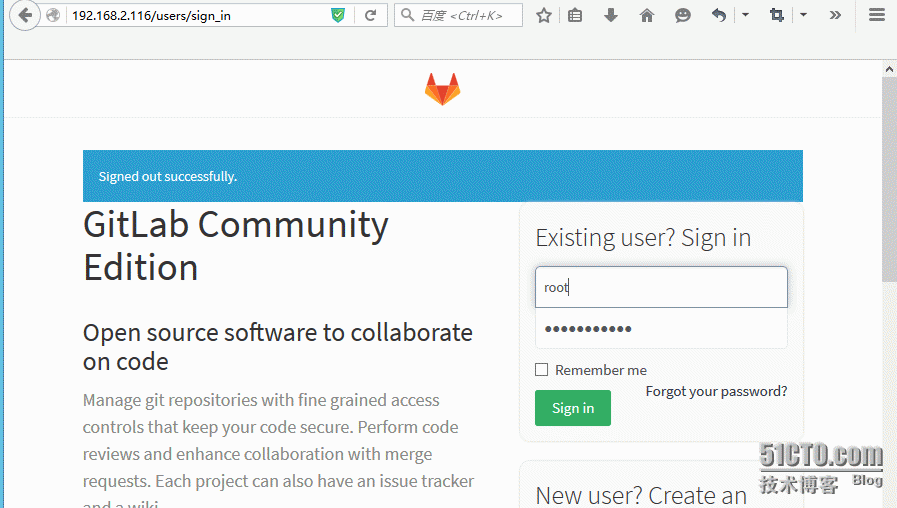Click the Open source software heading
The height and width of the screenshot is (508, 897).
tap(277, 347)
